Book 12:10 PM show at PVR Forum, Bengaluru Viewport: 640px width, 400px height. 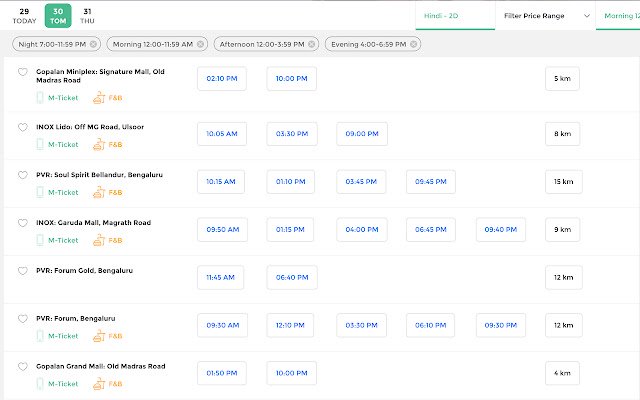(290, 325)
